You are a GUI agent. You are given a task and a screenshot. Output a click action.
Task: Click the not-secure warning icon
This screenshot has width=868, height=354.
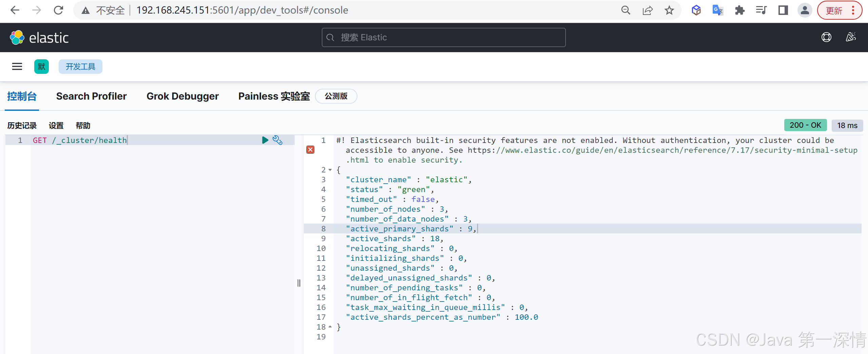(86, 11)
